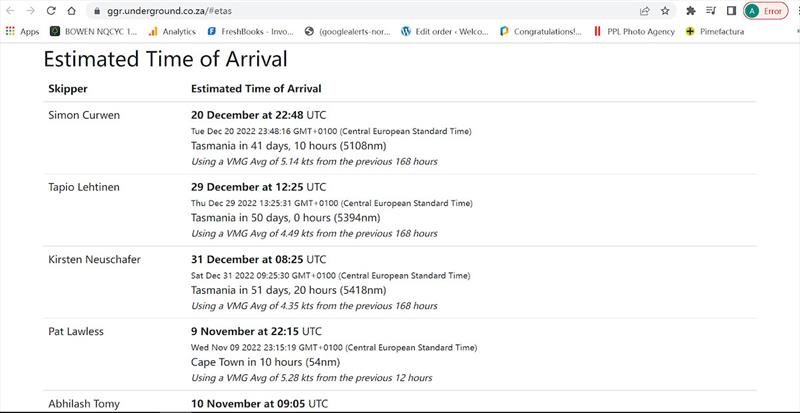Click the address bar URL field
This screenshot has width=800, height=413.
coord(357,11)
